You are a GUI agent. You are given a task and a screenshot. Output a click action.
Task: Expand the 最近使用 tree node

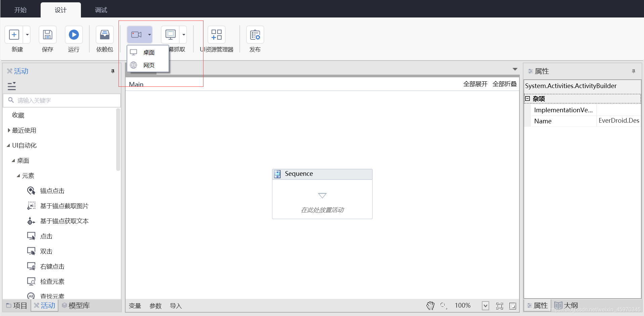(9, 130)
